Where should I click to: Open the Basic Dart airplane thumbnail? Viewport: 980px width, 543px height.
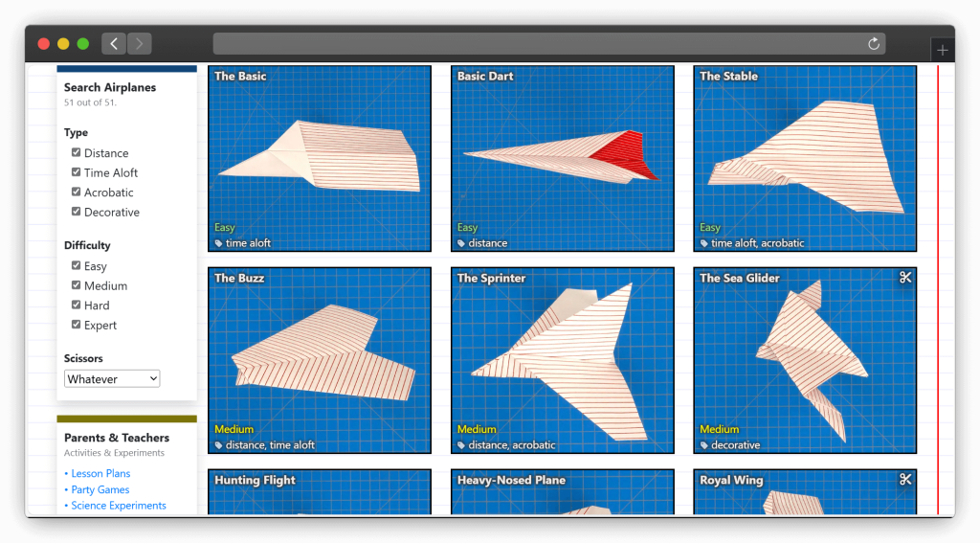(562, 158)
